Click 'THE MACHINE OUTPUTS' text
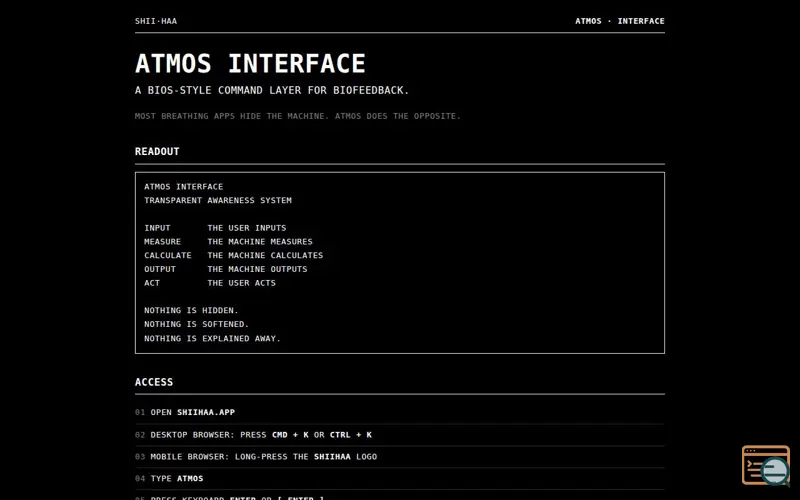Image resolution: width=800 pixels, height=500 pixels. pos(257,269)
